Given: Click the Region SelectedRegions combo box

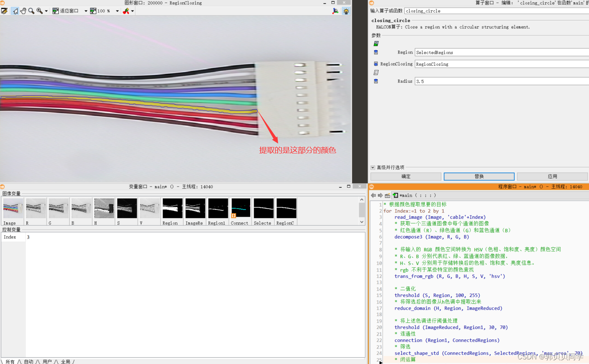Looking at the screenshot, I should [502, 52].
